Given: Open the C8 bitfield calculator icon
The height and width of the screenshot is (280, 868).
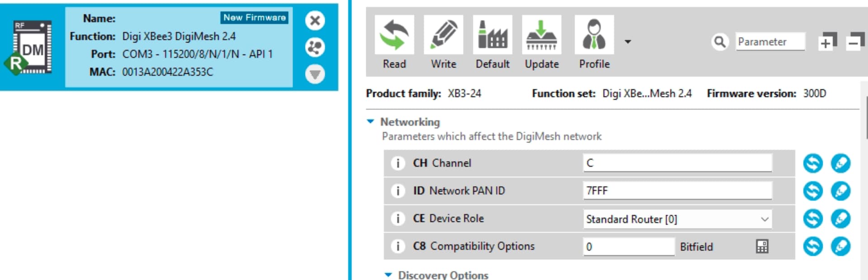Looking at the screenshot, I should click(x=762, y=247).
